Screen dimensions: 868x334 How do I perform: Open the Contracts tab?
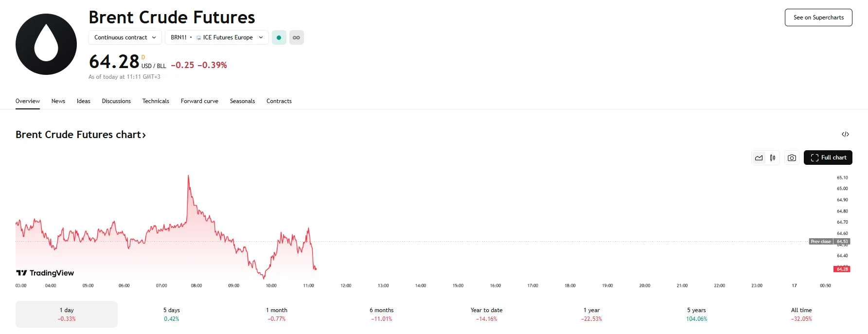pos(279,101)
